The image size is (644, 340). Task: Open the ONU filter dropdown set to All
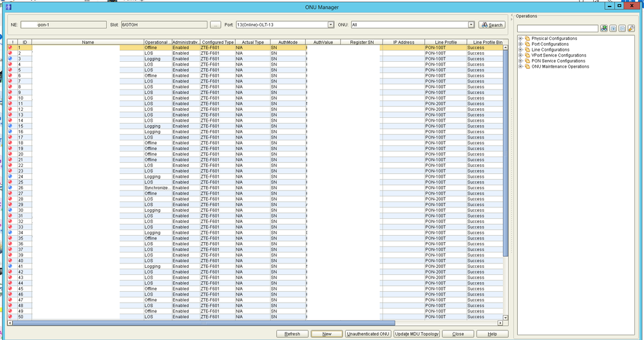point(471,24)
